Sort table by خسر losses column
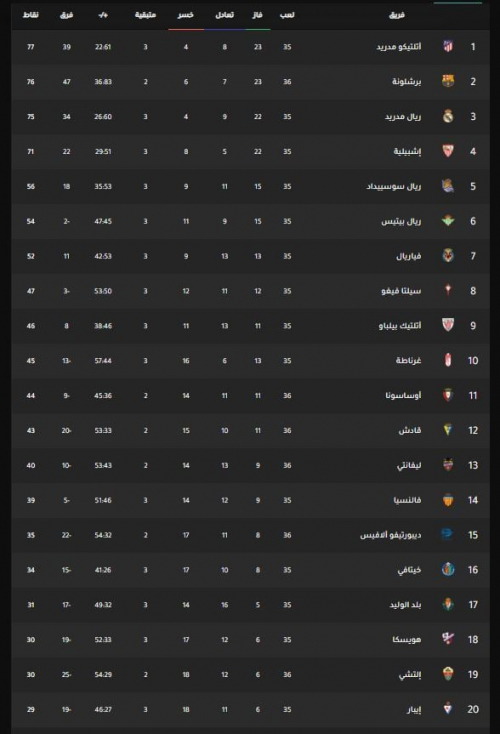The image size is (500, 734). [186, 15]
